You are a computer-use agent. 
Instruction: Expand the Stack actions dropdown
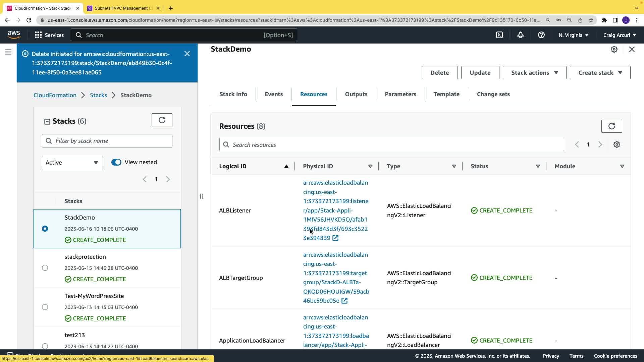click(x=534, y=73)
